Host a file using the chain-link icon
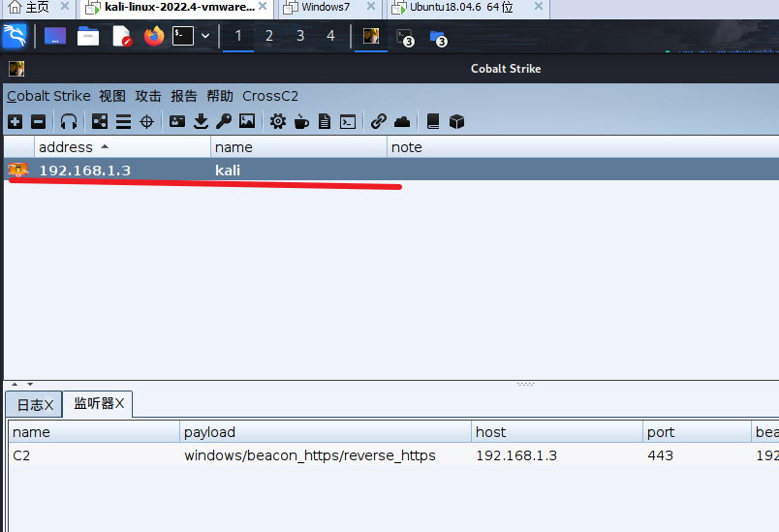The height and width of the screenshot is (532, 779). [379, 121]
